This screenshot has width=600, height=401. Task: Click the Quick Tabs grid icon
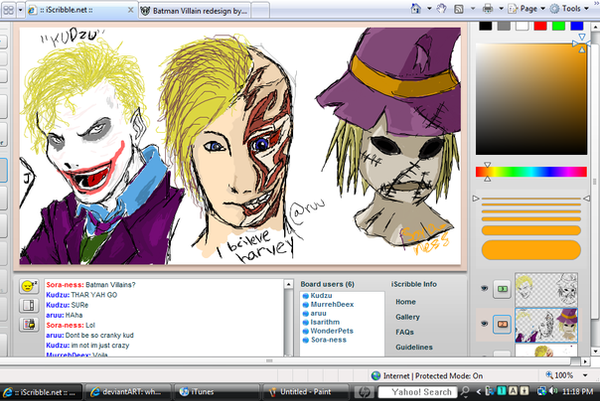click(x=8, y=10)
